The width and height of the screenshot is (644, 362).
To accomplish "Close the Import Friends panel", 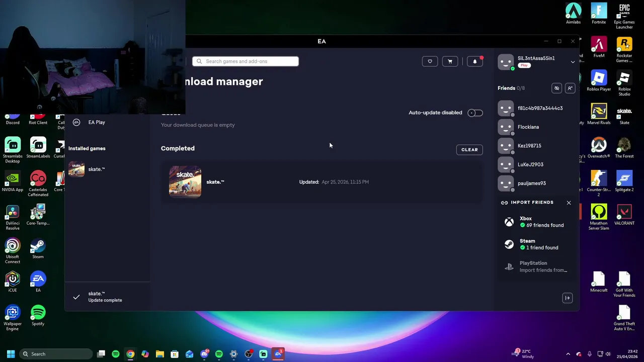I will click(x=569, y=203).
